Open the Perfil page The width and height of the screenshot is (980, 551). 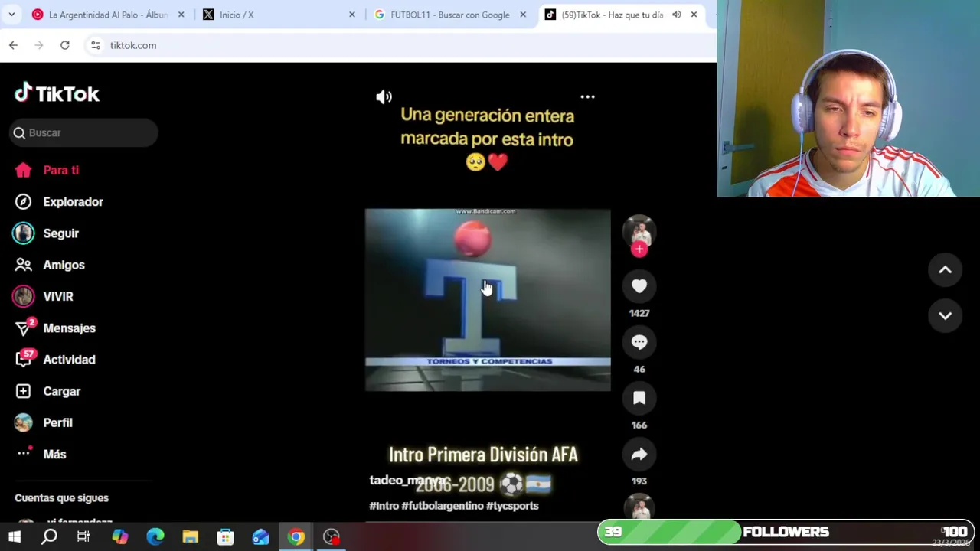(44, 422)
